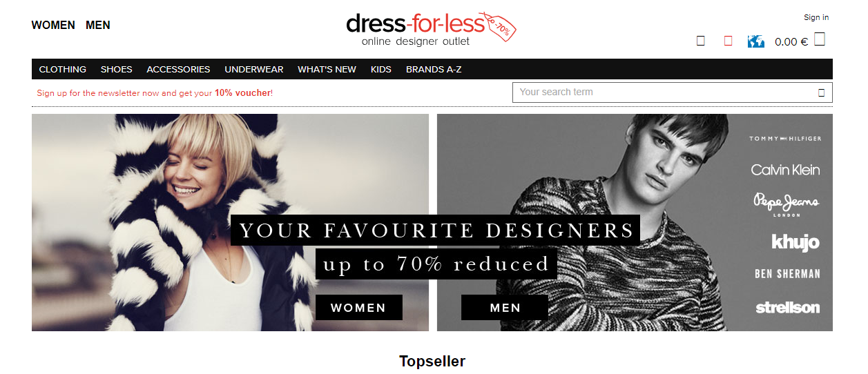Click the black placeholder icon left of red one
868x374 pixels.
701,41
